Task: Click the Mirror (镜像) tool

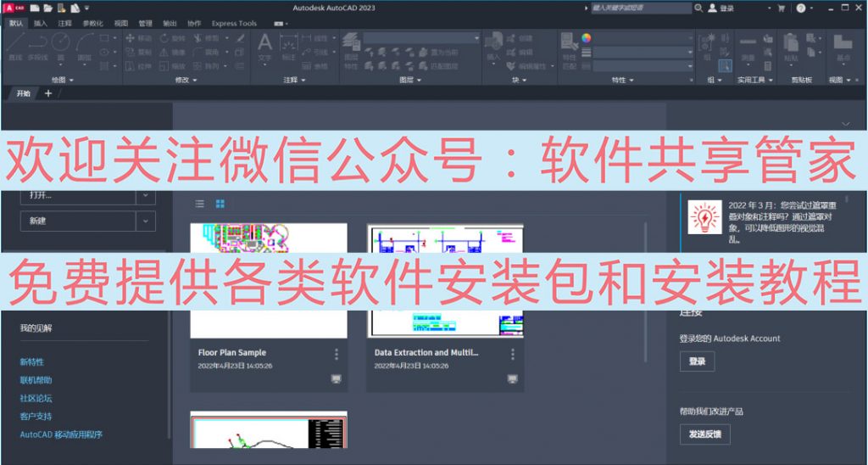Action: point(172,52)
